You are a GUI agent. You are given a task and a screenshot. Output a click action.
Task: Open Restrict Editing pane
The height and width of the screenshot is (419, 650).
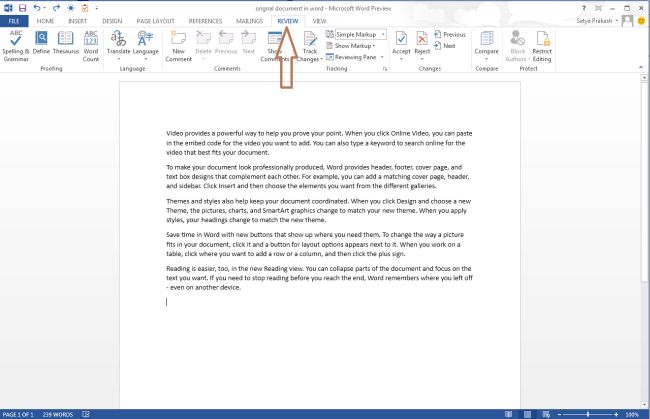tap(542, 46)
